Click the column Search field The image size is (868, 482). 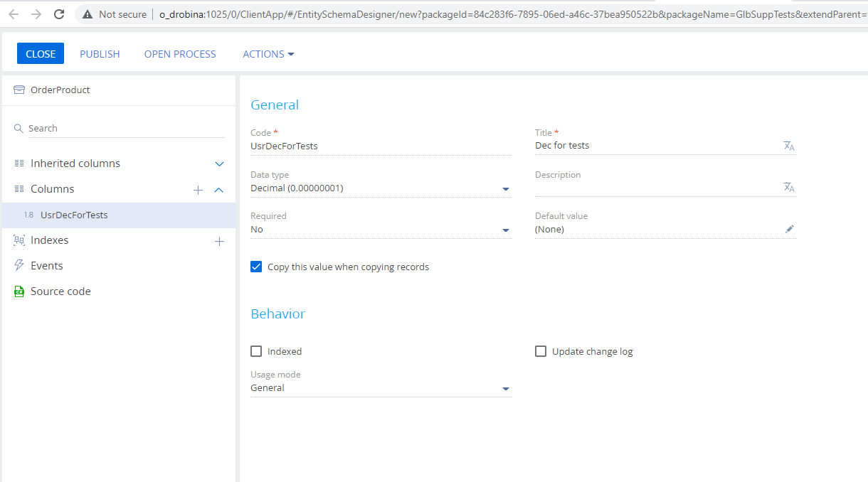tap(126, 129)
